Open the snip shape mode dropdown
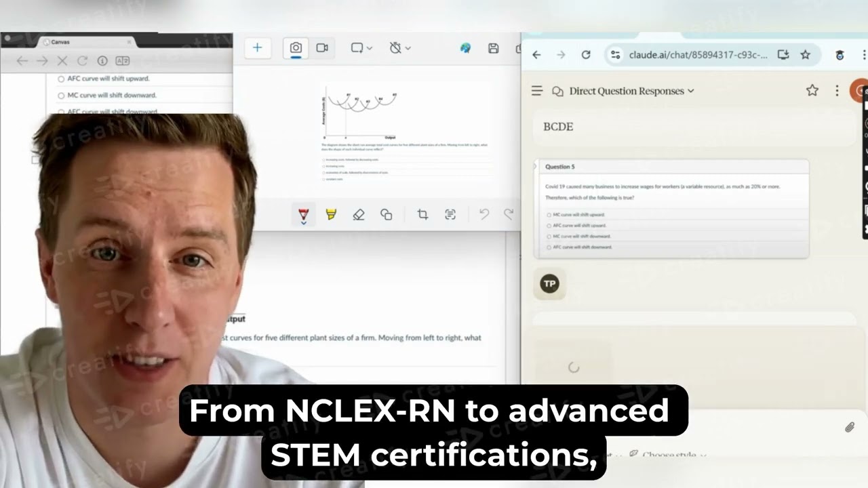 pos(361,47)
